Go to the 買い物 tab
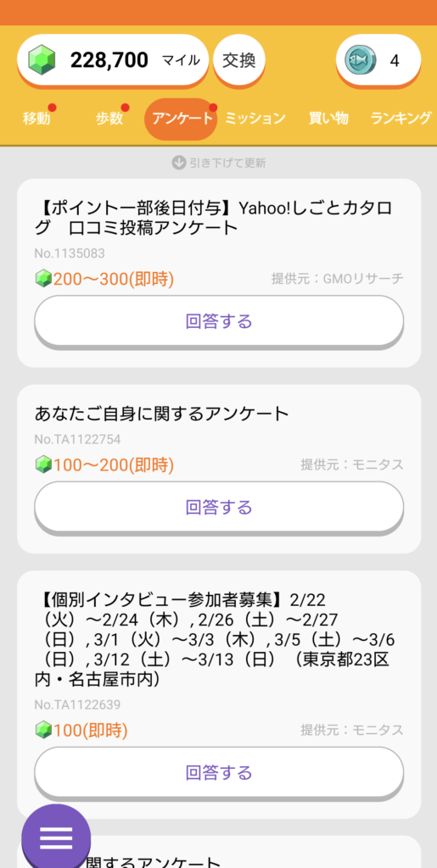Screen dimensions: 437x868 pyautogui.click(x=328, y=118)
